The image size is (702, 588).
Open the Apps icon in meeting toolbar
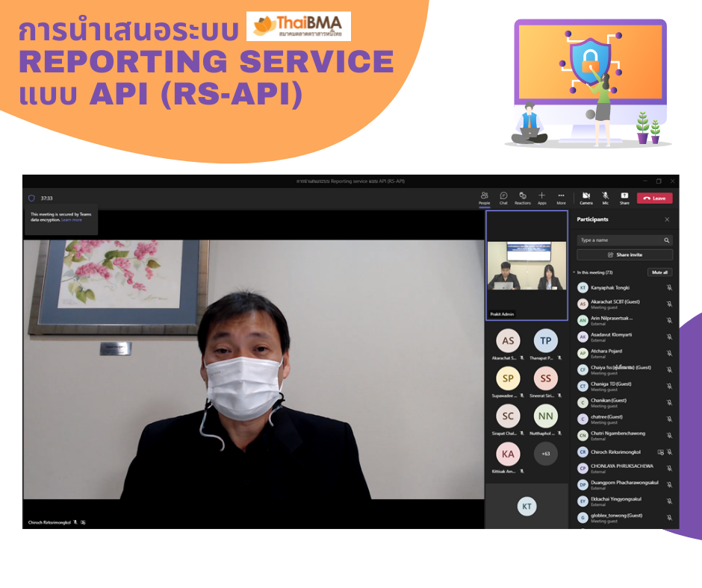click(x=542, y=198)
